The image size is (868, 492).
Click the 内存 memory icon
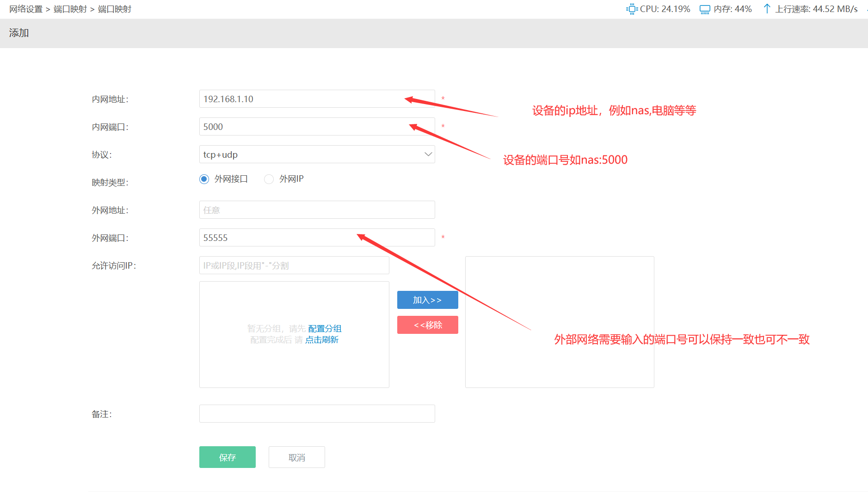(705, 8)
